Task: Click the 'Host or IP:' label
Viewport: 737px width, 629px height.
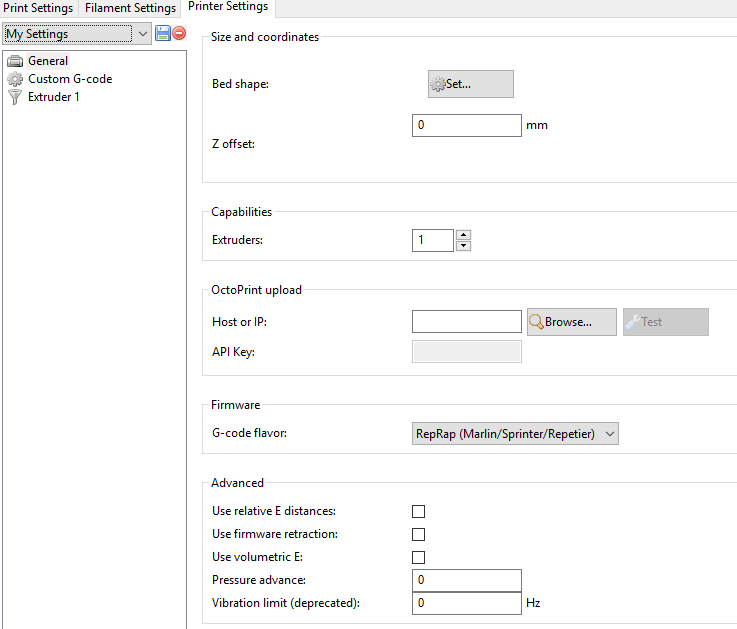Action: [239, 322]
